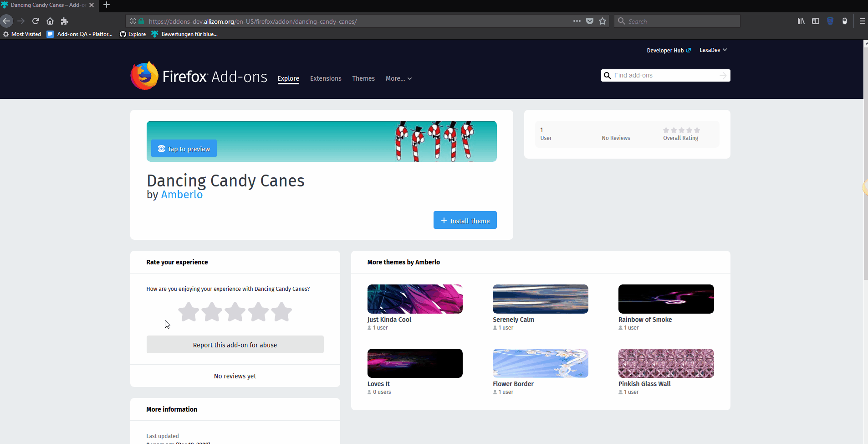Click the browser forward arrow
The height and width of the screenshot is (444, 868).
pos(21,21)
